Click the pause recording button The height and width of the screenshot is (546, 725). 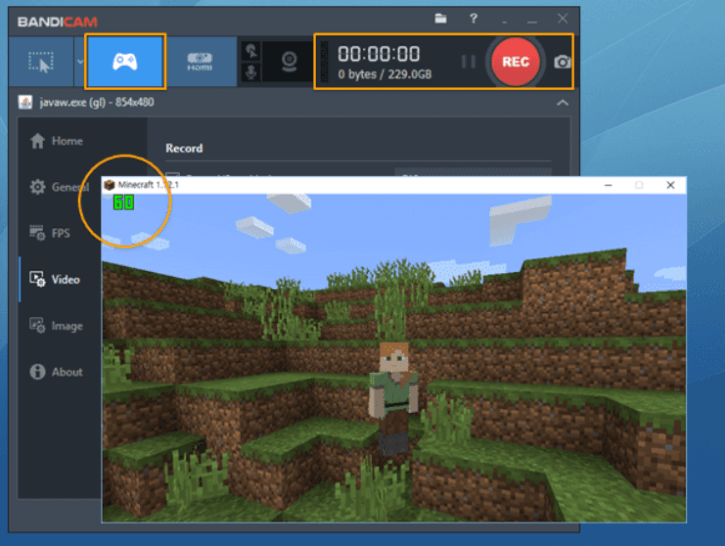468,61
